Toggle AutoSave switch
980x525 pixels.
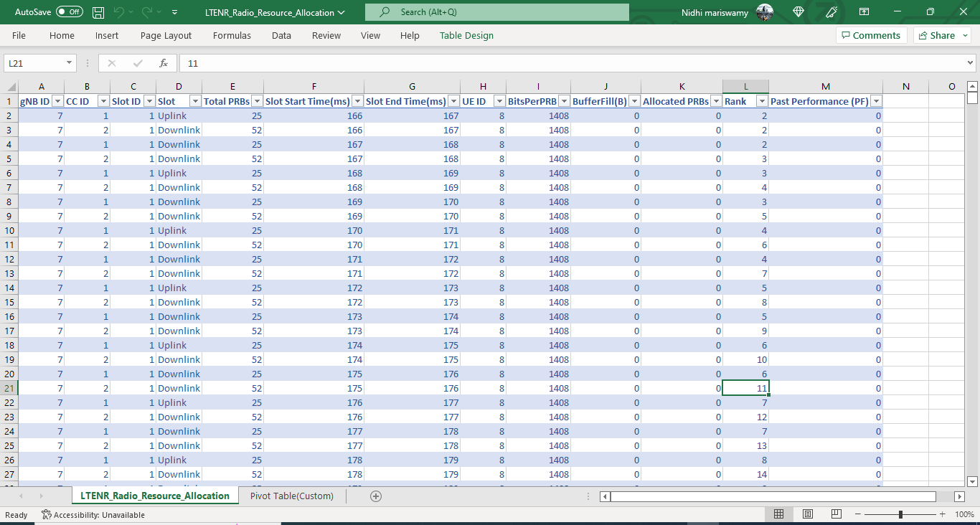coord(69,12)
